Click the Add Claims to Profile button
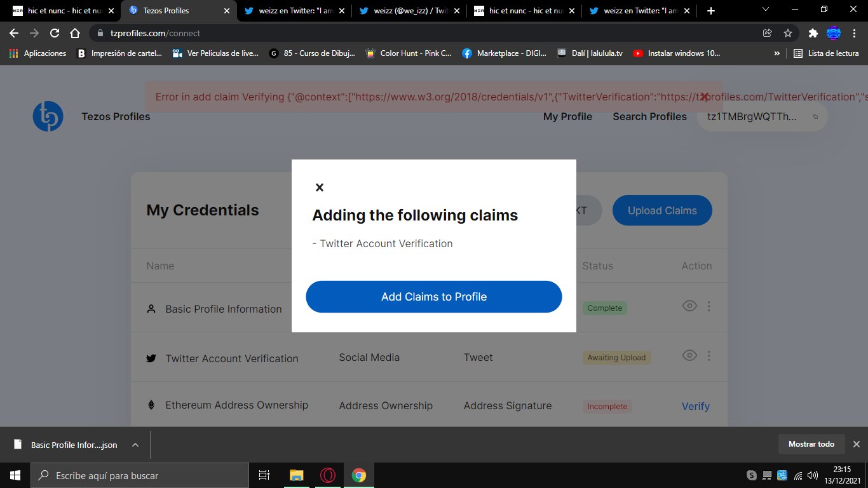Screen dimensions: 868x488 [x=434, y=296]
